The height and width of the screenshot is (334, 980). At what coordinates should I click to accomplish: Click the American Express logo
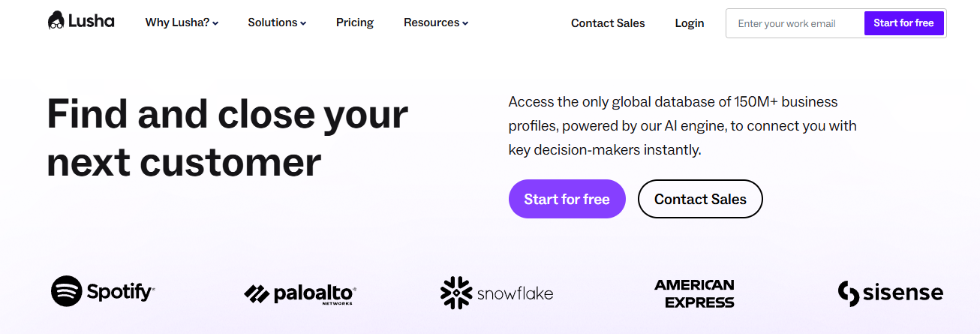[694, 293]
